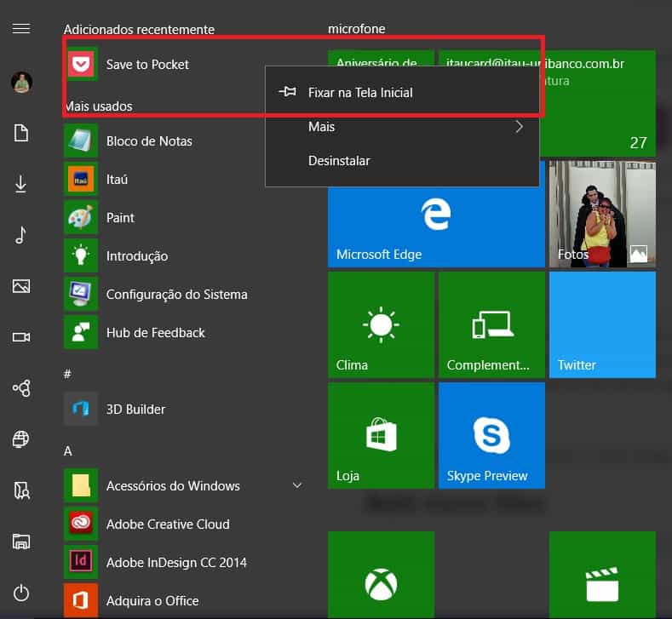672x619 pixels.
Task: Click the Bloco de Notas notepad icon
Action: click(81, 141)
